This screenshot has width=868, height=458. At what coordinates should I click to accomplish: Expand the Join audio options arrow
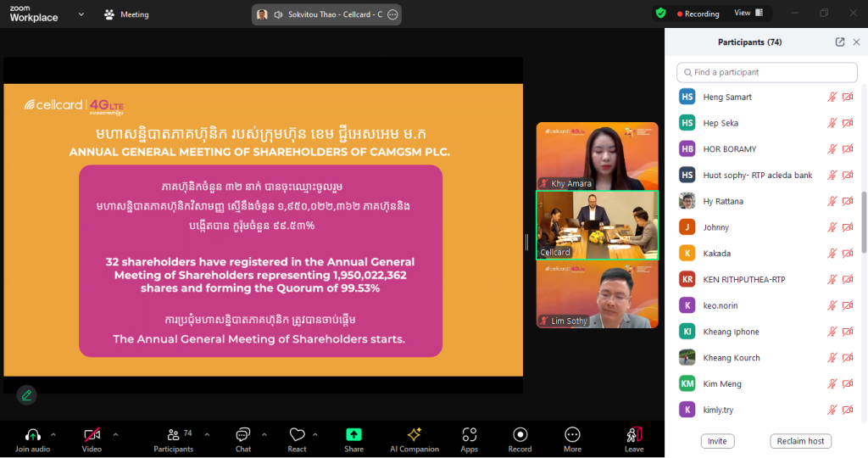(53, 434)
